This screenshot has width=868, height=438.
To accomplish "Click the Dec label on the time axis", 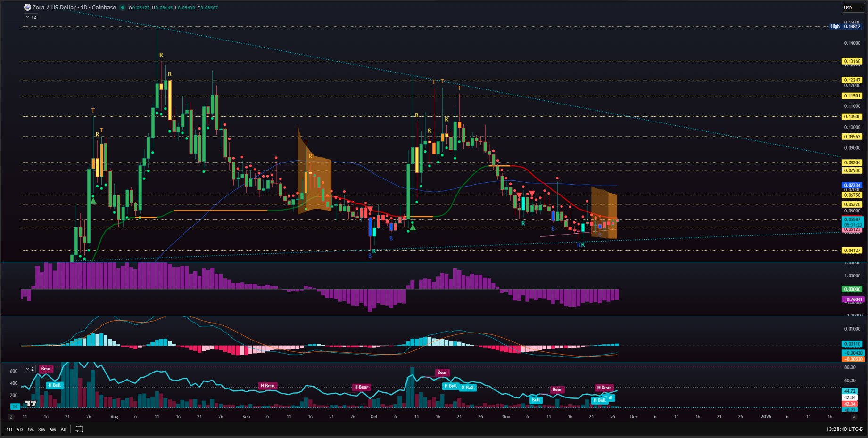I will coord(634,417).
